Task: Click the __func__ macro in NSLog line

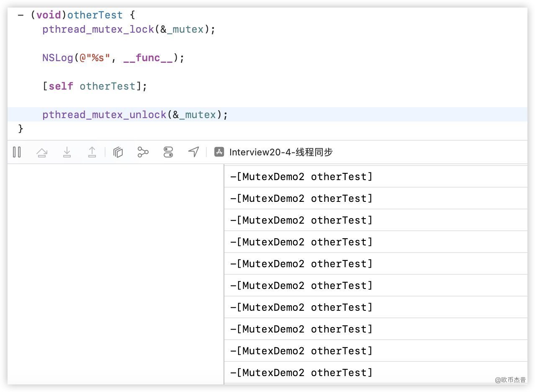Action: (148, 58)
